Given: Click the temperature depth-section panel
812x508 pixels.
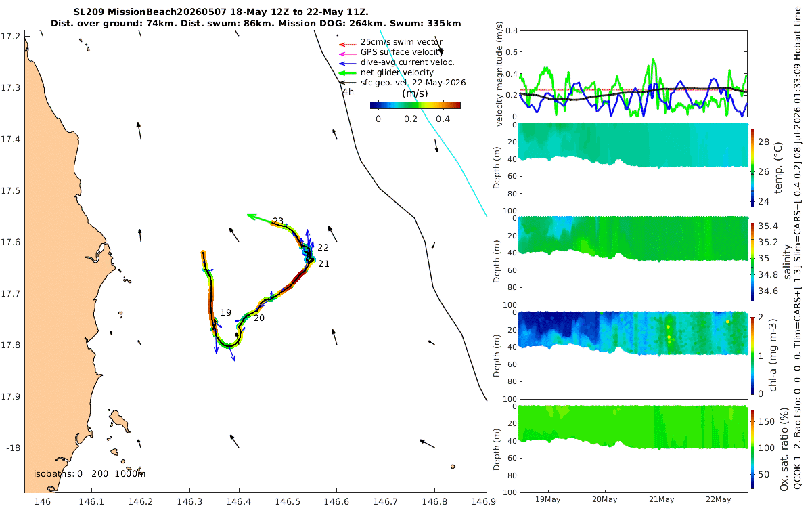Looking at the screenshot, I should (633, 167).
